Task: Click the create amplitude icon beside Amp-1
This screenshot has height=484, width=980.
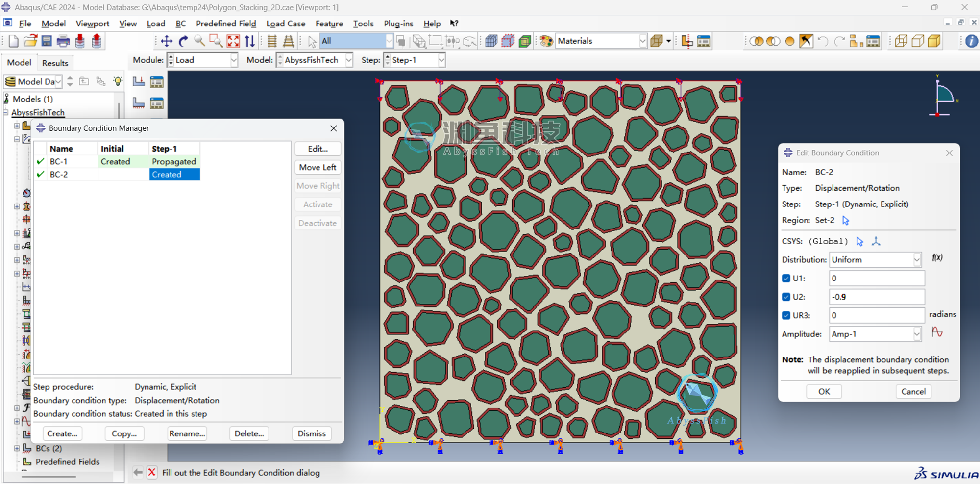Action: [x=937, y=332]
